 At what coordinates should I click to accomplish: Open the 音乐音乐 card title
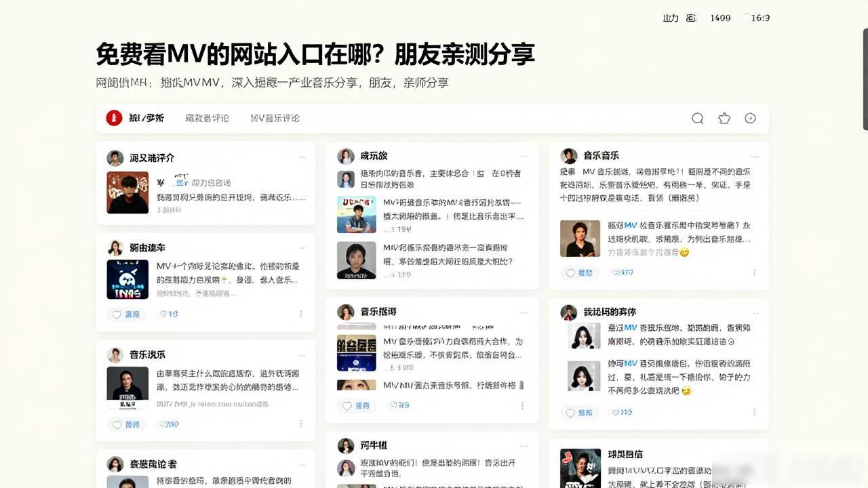coord(601,156)
